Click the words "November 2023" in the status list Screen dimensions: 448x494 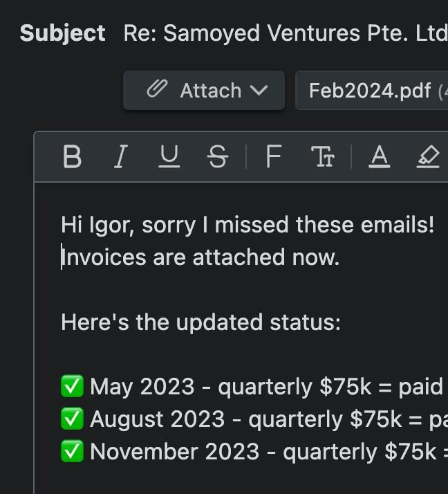(175, 452)
